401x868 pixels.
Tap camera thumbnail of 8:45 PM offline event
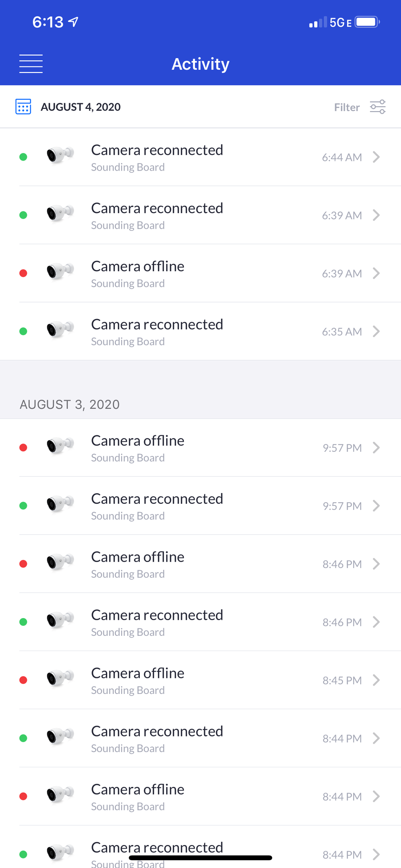[x=60, y=677]
